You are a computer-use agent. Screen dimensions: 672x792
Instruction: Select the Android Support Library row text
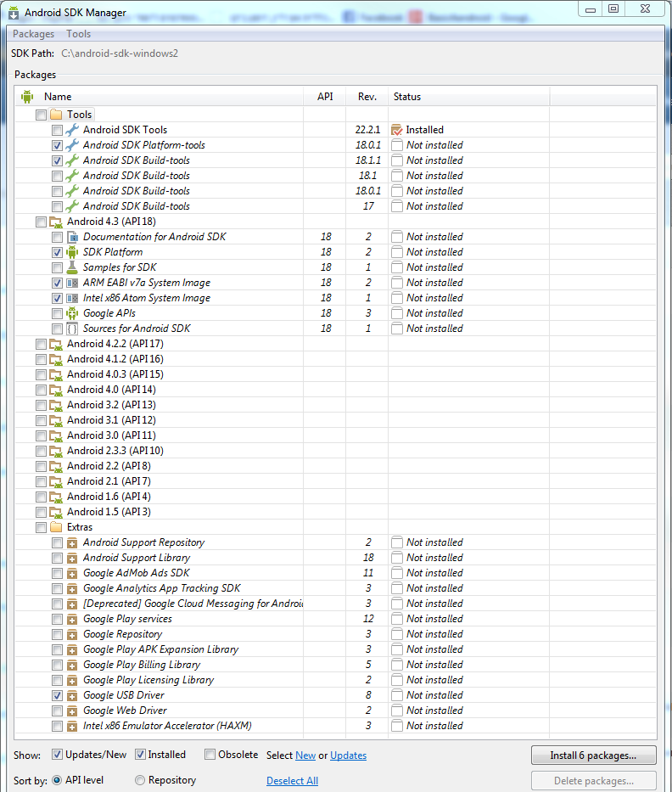click(137, 559)
